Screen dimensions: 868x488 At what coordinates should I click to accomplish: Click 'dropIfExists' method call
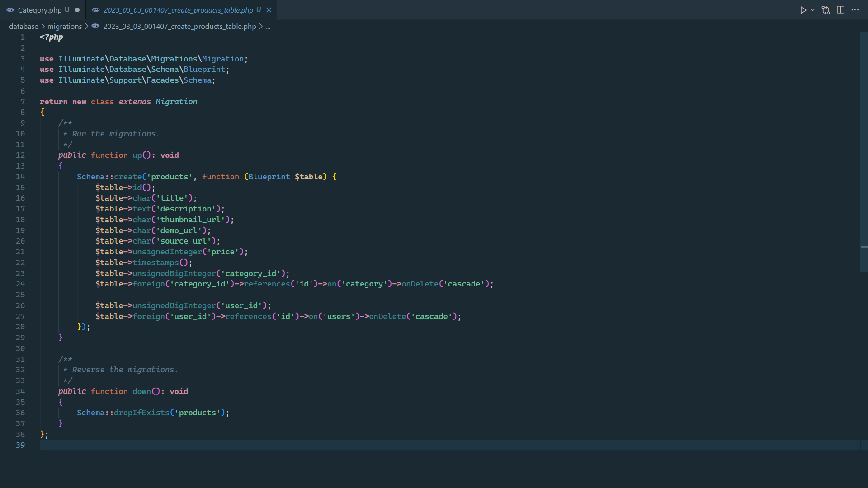tap(142, 413)
